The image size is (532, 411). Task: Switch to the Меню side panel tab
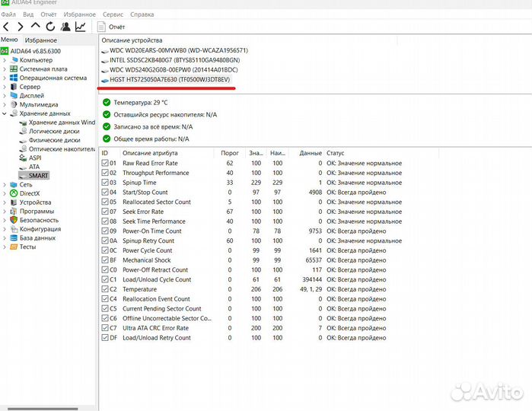(x=9, y=40)
